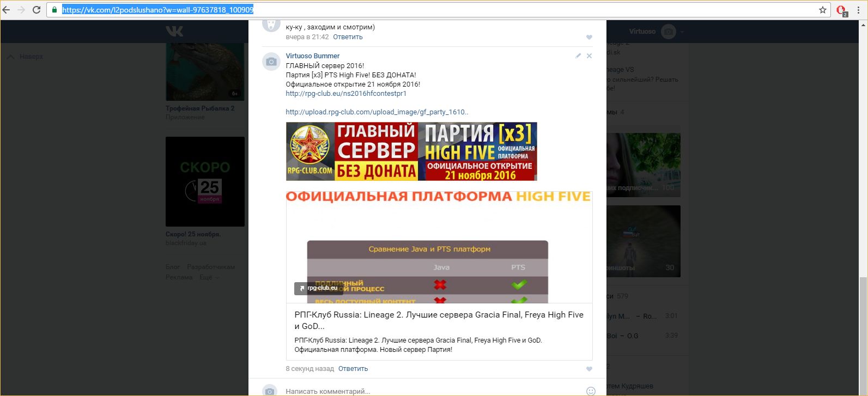The height and width of the screenshot is (396, 868).
Task: Play the 'Boi – O.G' audio track
Action: (x=643, y=336)
